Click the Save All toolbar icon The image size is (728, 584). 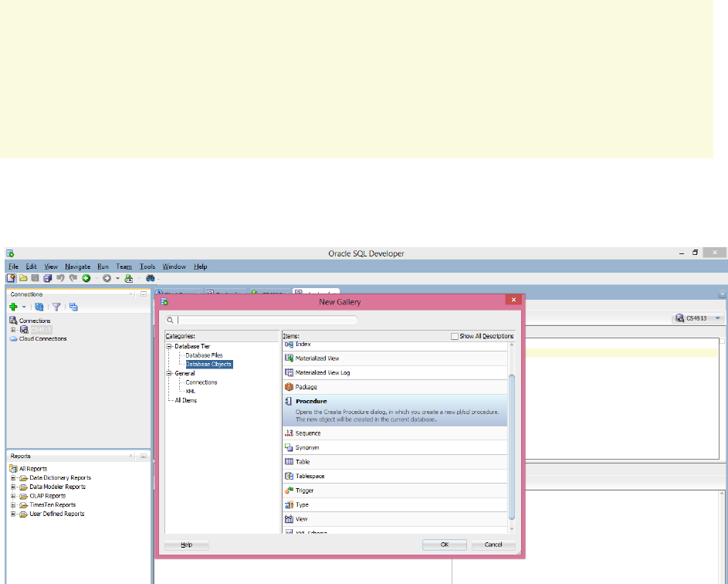pos(47,278)
